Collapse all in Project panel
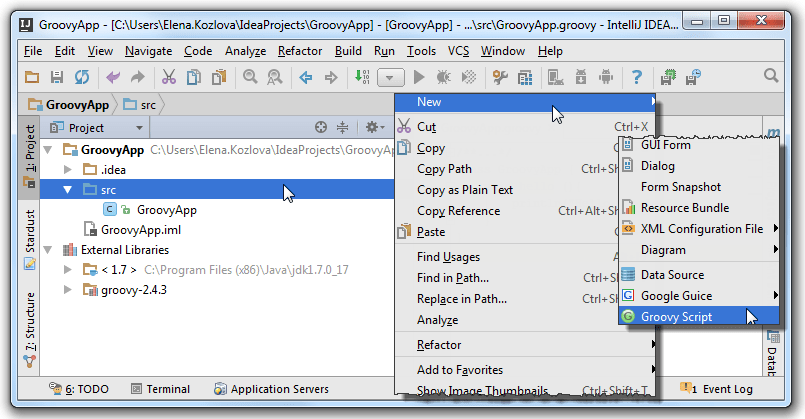This screenshot has width=805, height=419. click(342, 127)
